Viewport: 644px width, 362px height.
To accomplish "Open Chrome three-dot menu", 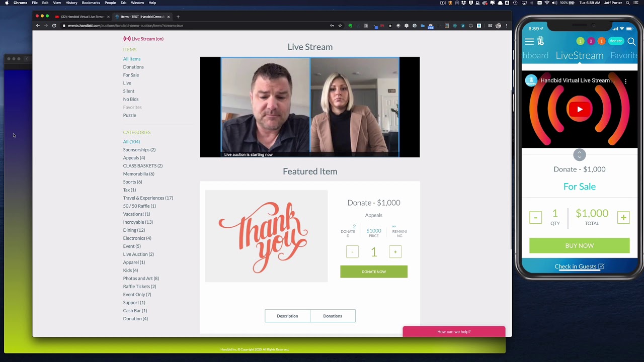I will 507,26.
